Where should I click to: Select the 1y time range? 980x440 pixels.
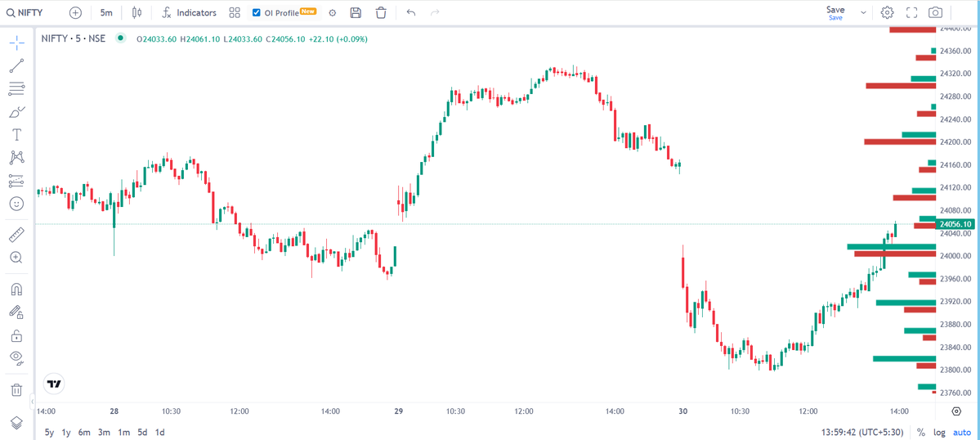(66, 432)
